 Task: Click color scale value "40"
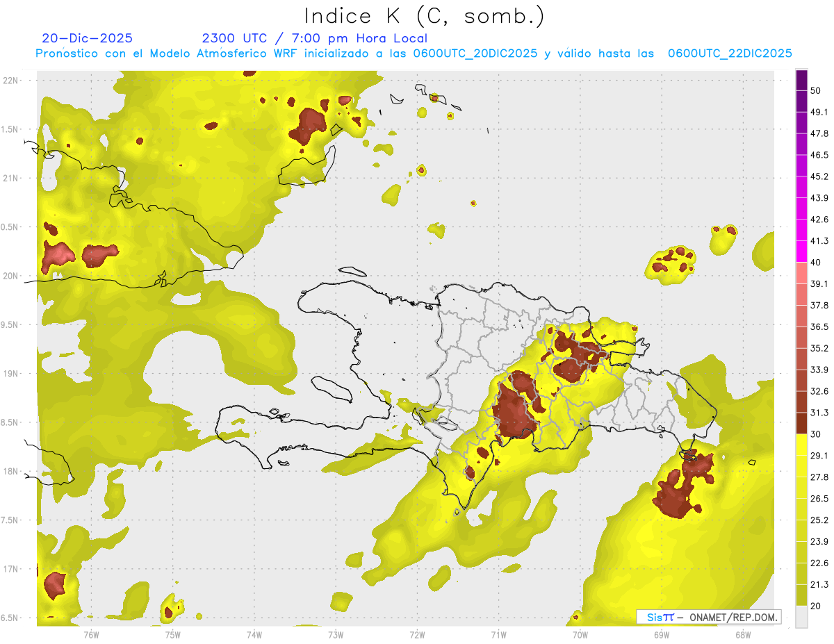(x=815, y=263)
